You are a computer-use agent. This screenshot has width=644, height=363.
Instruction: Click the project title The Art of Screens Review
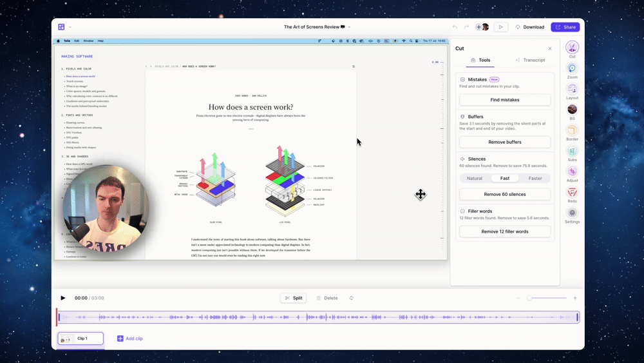315,27
